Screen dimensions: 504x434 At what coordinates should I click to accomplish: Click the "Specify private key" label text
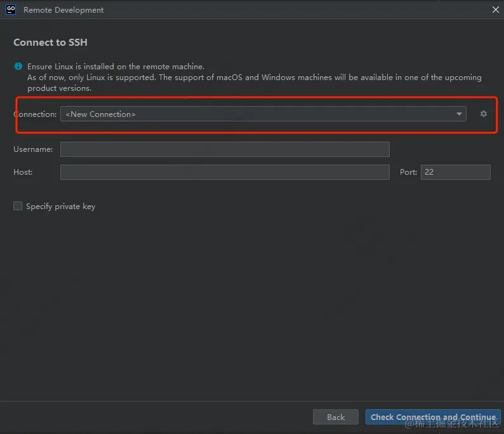[x=60, y=206]
